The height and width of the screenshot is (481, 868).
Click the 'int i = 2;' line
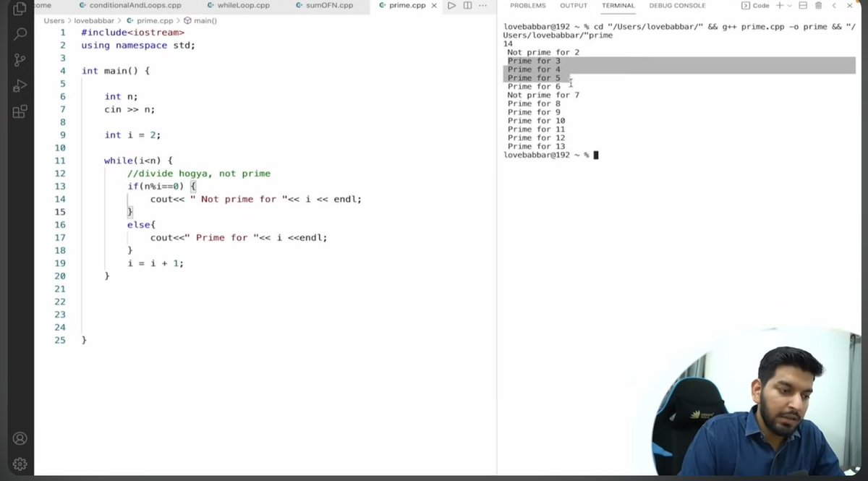point(132,135)
